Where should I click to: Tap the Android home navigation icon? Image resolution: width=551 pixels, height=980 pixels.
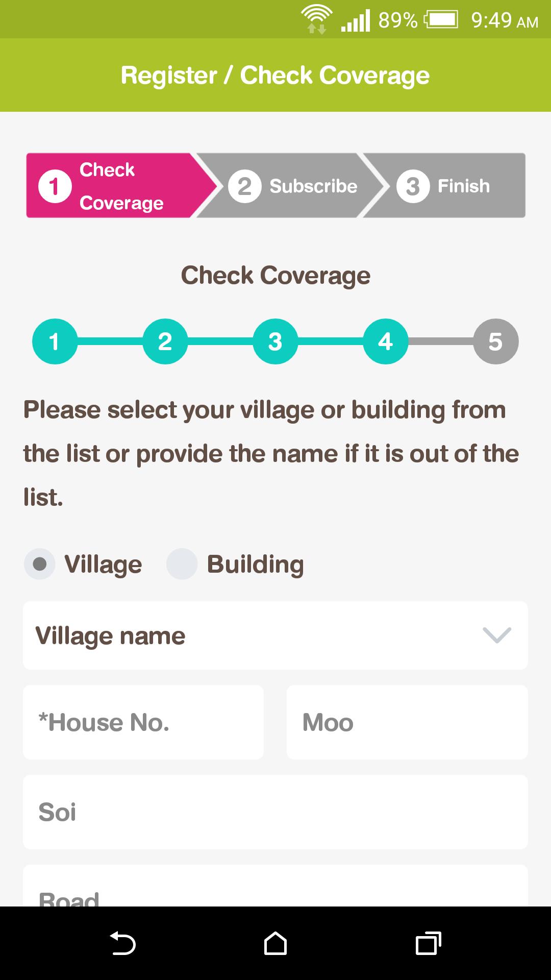[x=275, y=943]
